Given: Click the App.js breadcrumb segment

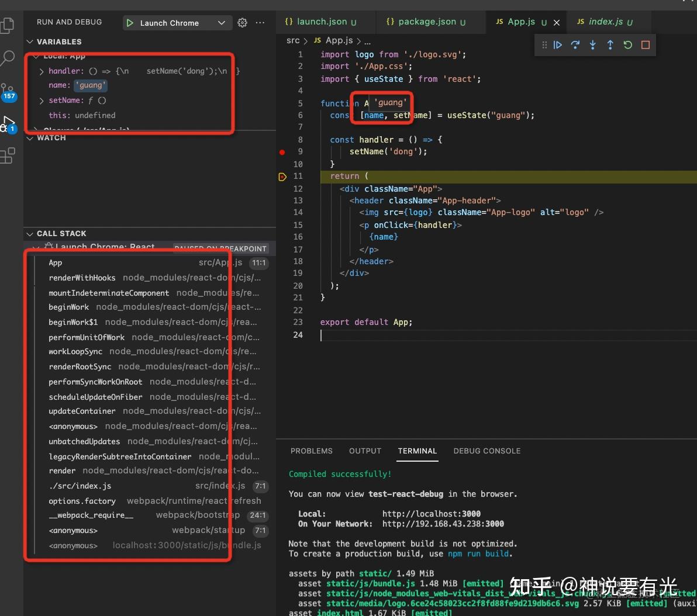Looking at the screenshot, I should 334,40.
